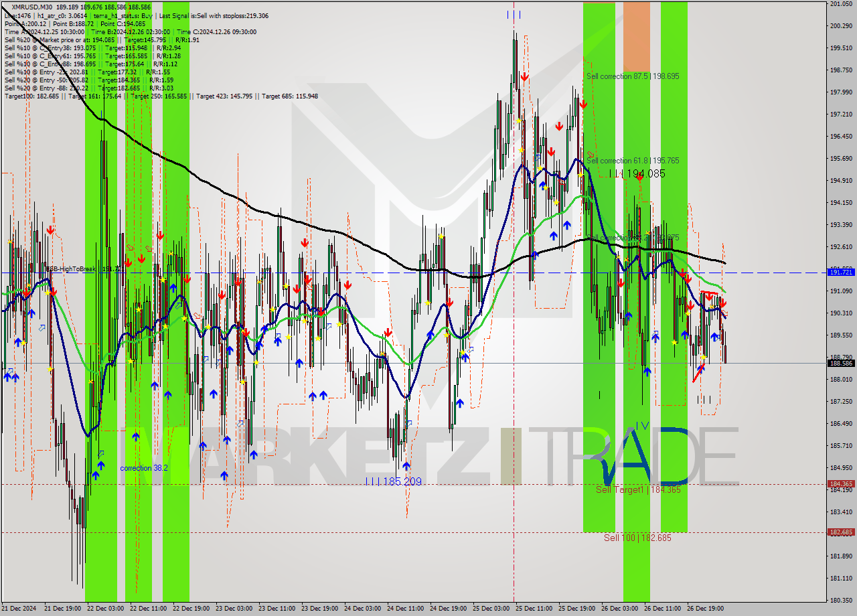Click the XMRUSD,M30 chart symbol title
The width and height of the screenshot is (857, 616).
pyautogui.click(x=33, y=7)
